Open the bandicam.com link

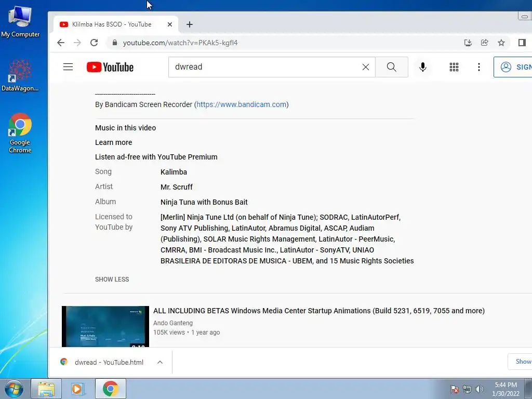click(x=242, y=104)
